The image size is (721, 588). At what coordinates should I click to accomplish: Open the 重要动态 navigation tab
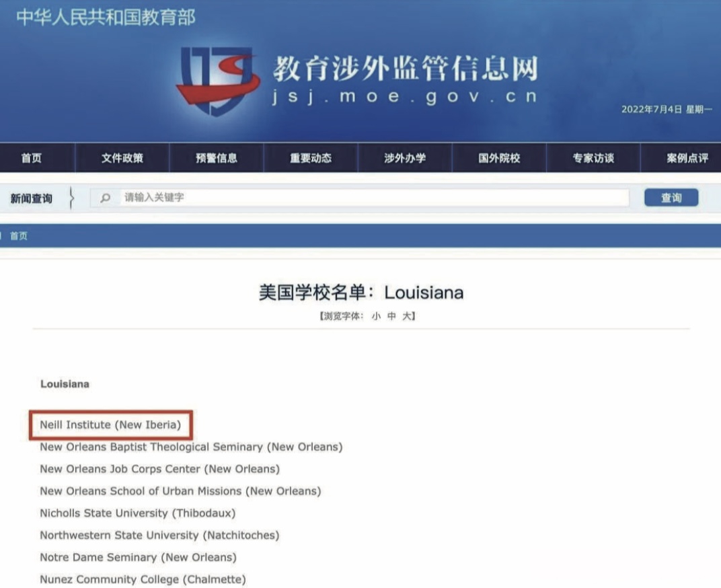point(311,158)
